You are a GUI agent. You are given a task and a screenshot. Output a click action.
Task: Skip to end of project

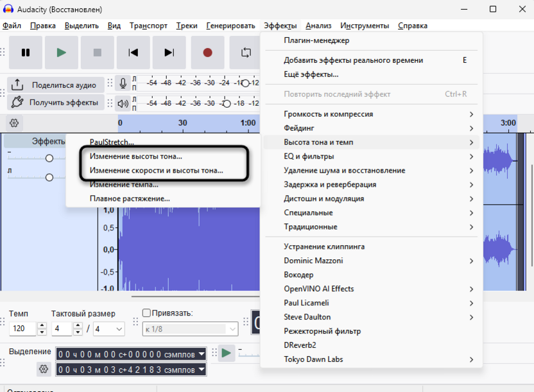169,53
